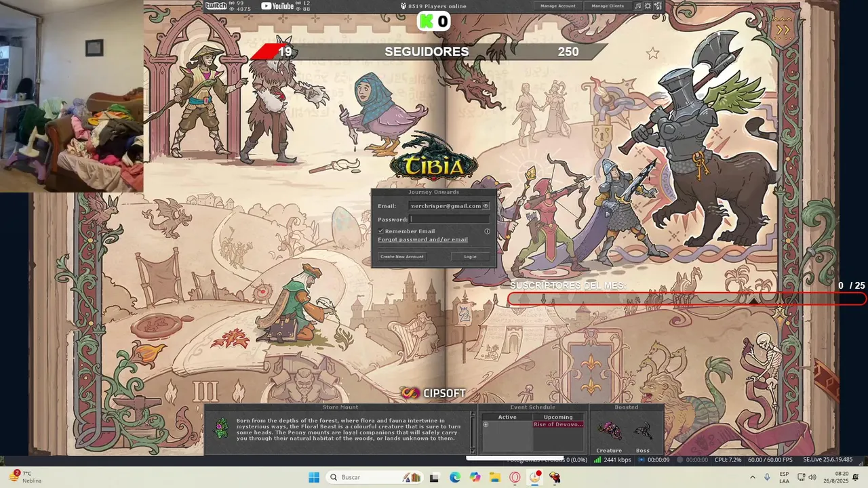
Task: Open File Explorer from the taskbar
Action: coord(495,477)
